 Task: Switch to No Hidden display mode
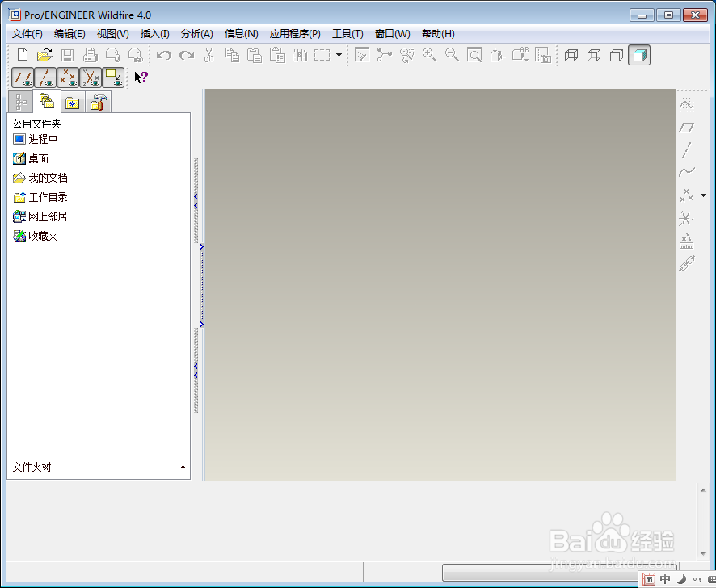click(x=617, y=55)
